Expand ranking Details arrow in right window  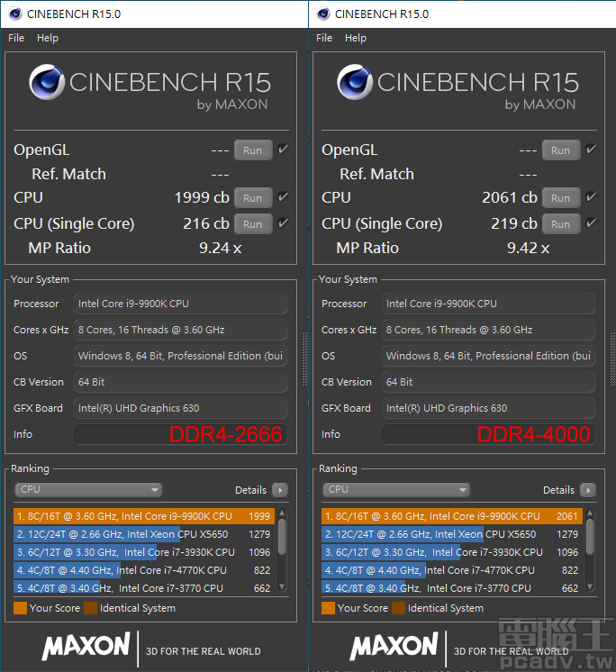[588, 490]
